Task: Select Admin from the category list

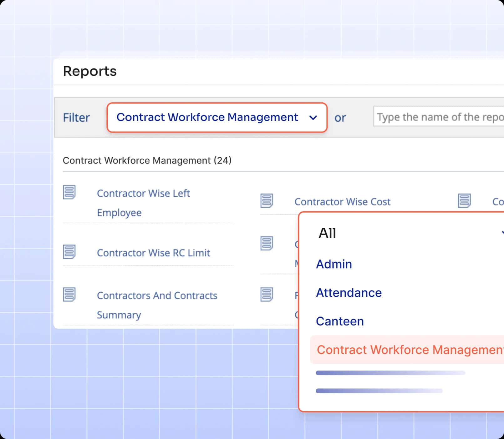Action: (x=334, y=264)
